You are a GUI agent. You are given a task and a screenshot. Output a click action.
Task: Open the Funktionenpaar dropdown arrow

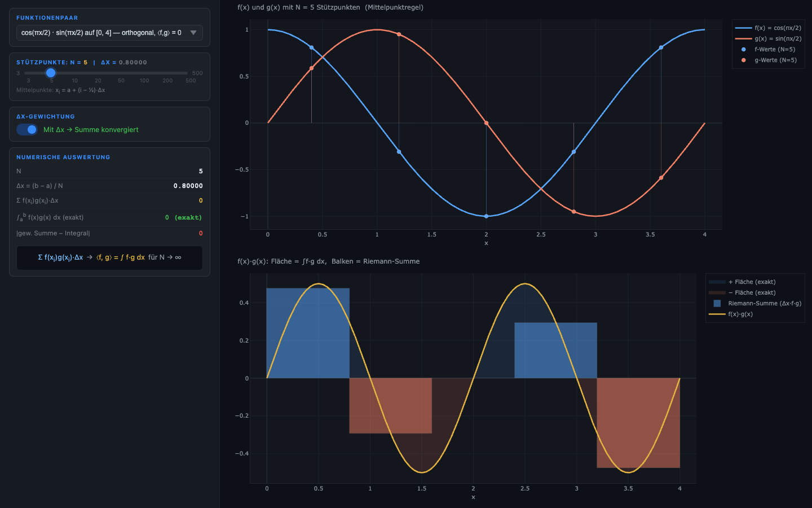click(193, 33)
